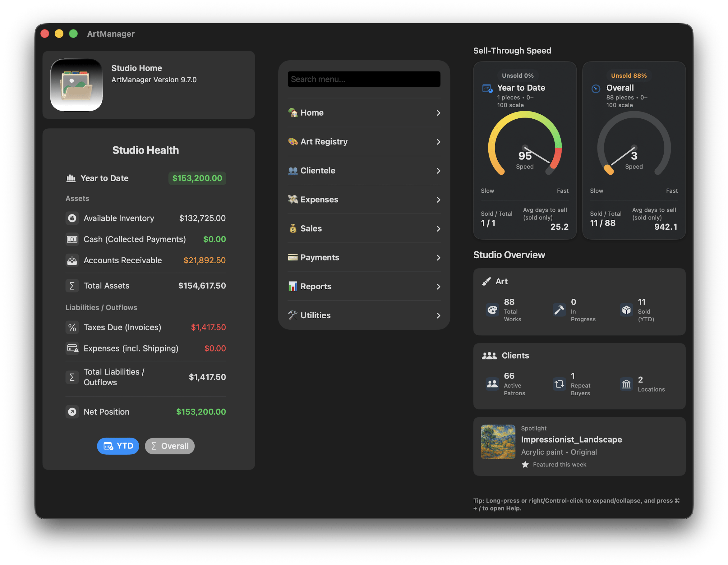Open the Clientele menu item
The width and height of the screenshot is (728, 565).
tap(317, 171)
